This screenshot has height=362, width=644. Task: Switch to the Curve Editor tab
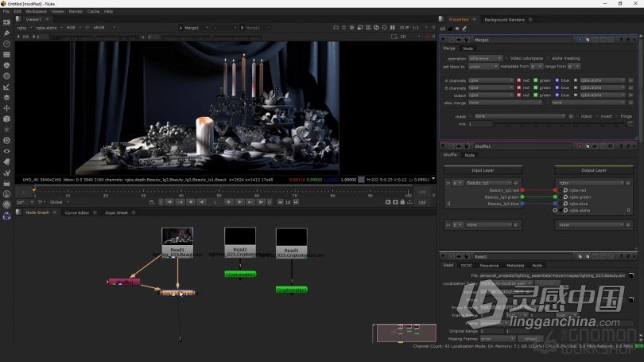(x=77, y=213)
